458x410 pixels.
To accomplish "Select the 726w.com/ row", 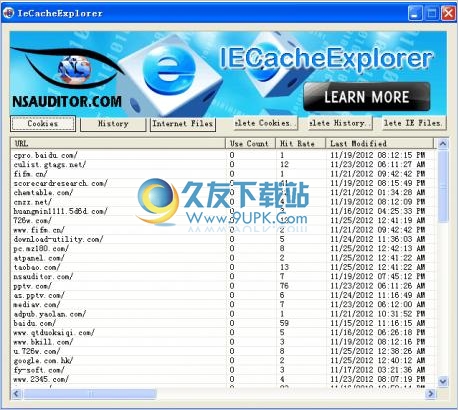I will (x=223, y=220).
